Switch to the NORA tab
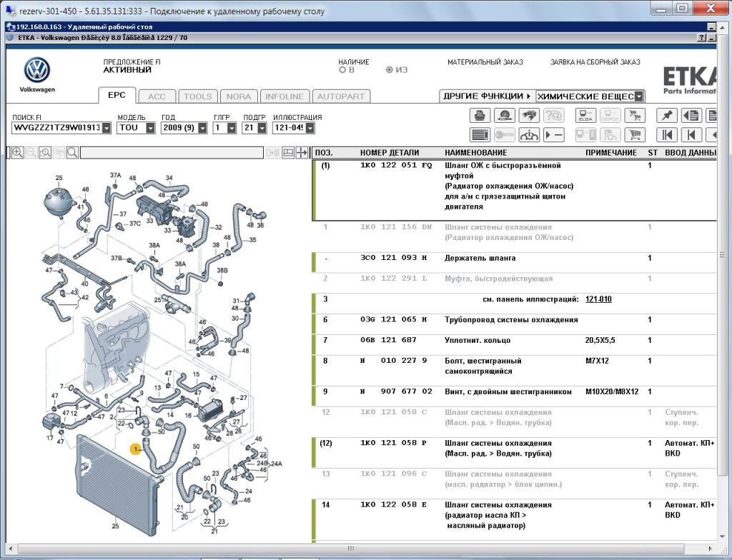732x560 pixels. pos(239,96)
